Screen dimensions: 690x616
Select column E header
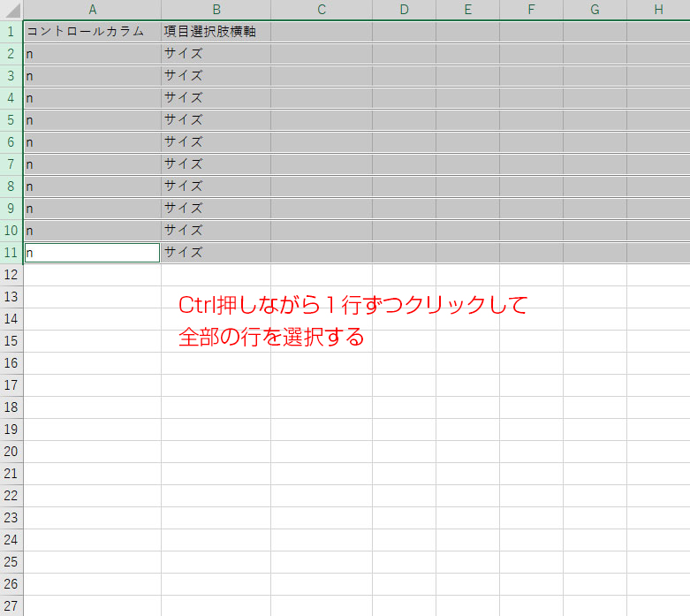click(467, 10)
